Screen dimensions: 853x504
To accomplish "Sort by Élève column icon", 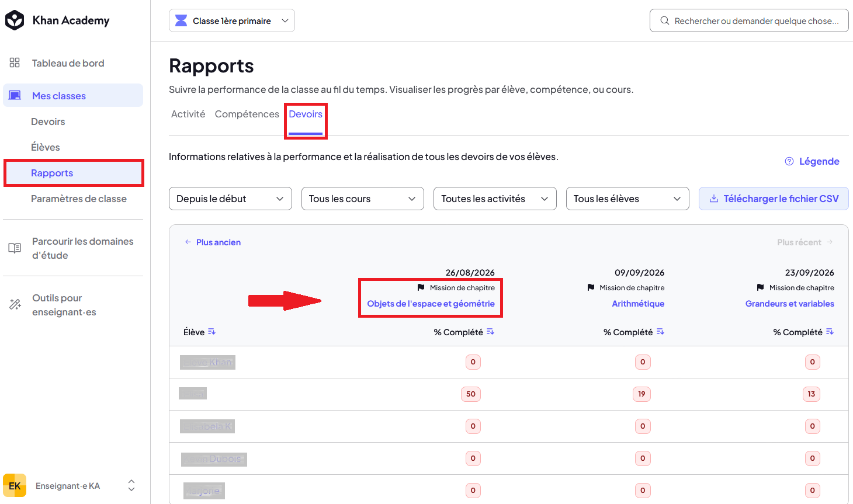I will tap(211, 332).
